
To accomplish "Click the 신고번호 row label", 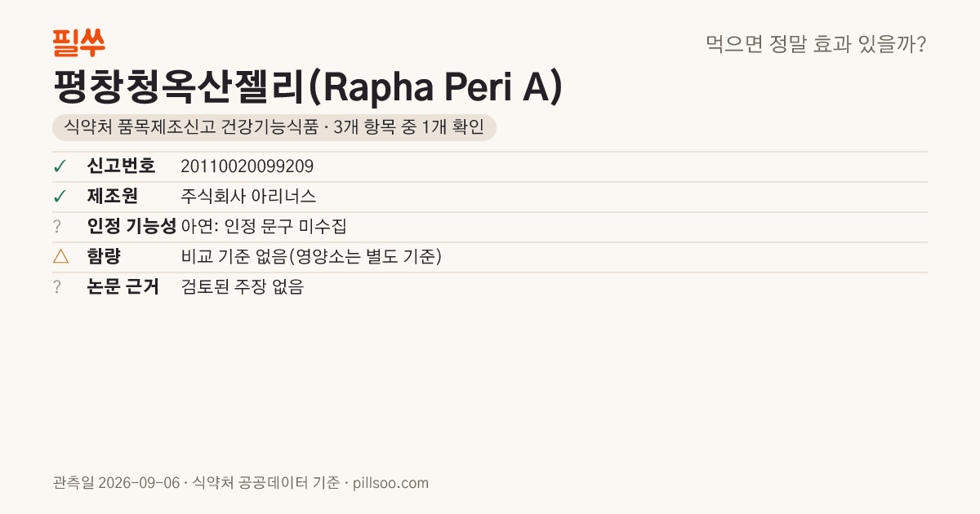I will (121, 166).
